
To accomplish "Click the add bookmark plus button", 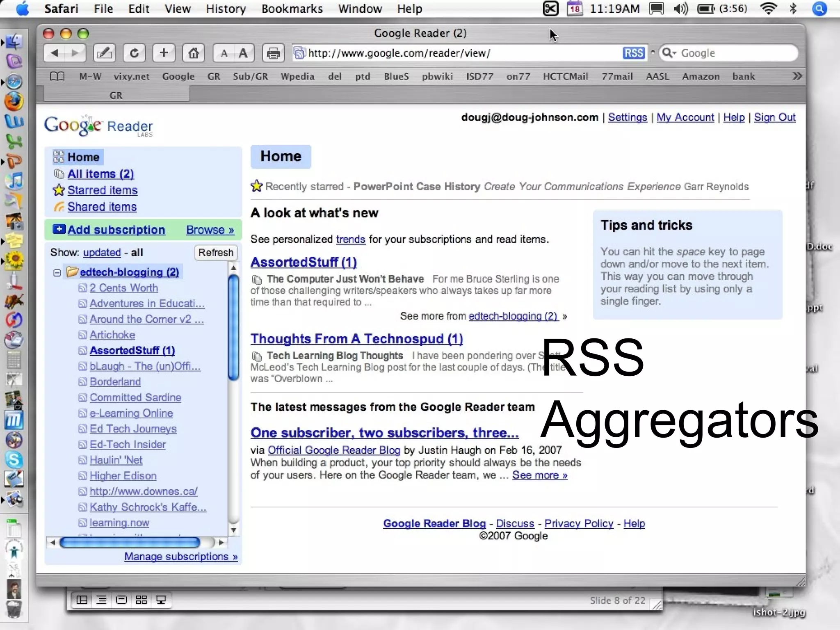I will [164, 53].
